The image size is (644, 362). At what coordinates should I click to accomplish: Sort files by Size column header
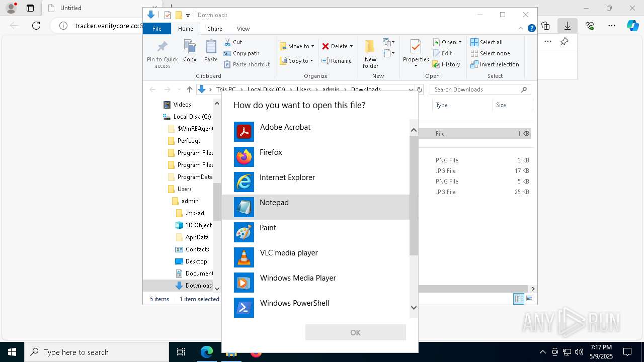point(512,105)
